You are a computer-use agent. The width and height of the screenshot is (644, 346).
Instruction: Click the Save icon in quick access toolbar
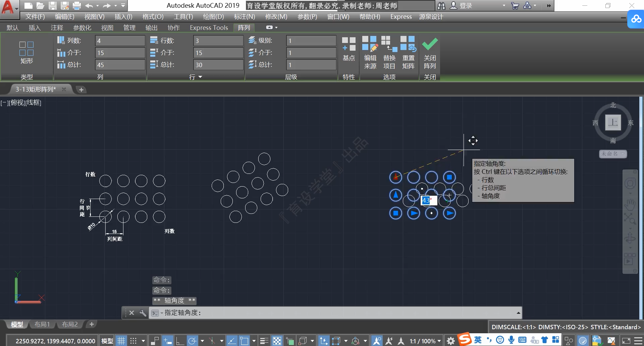coord(52,5)
